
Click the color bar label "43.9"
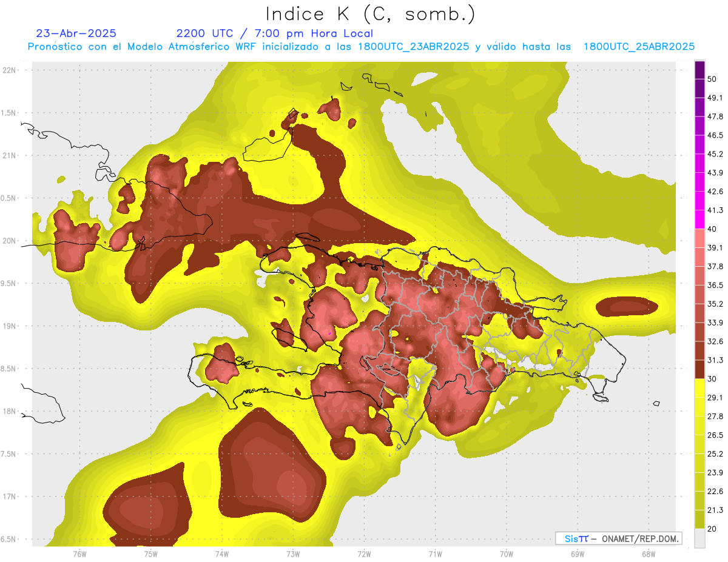[715, 173]
